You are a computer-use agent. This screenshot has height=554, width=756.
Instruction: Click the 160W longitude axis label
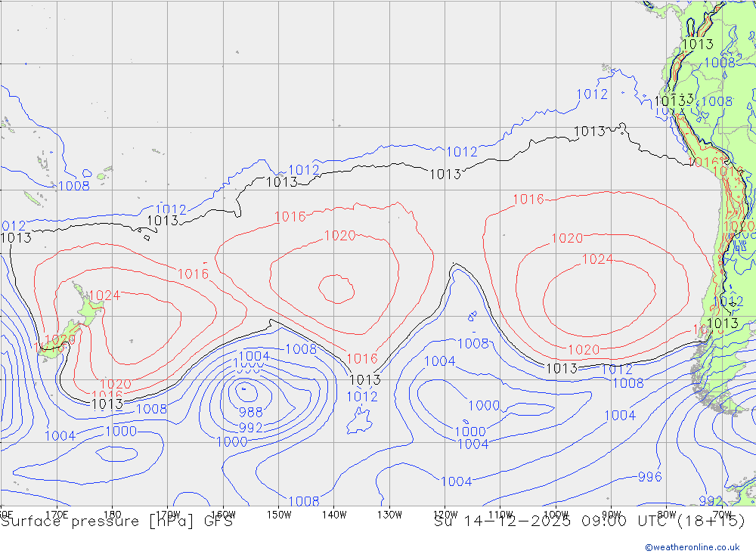pyautogui.click(x=223, y=515)
